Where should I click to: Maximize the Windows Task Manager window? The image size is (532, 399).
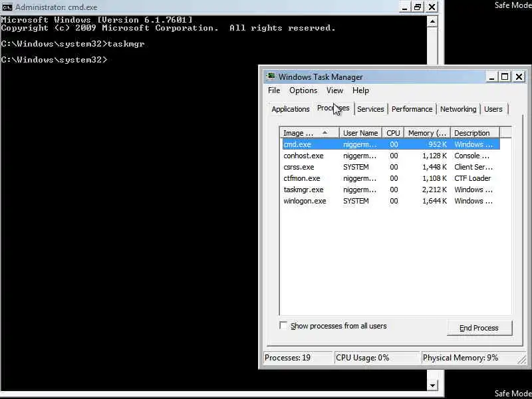coord(505,77)
